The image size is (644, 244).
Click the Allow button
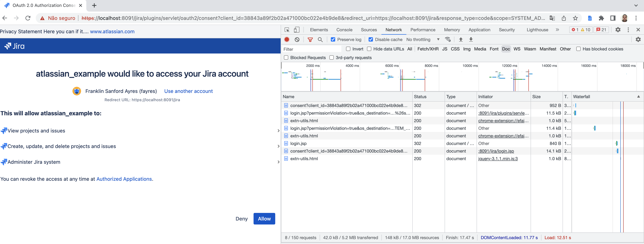coord(264,219)
